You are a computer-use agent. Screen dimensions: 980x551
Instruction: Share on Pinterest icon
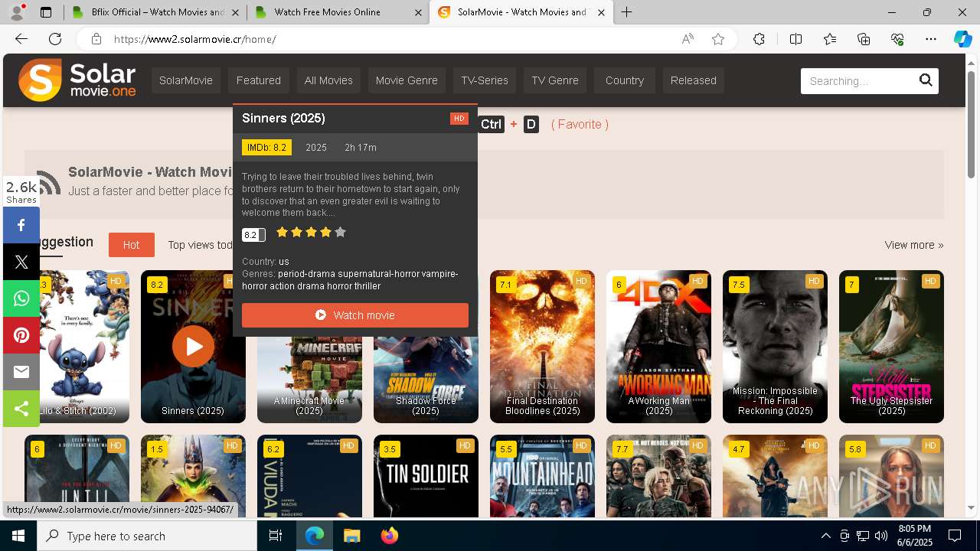pos(21,335)
